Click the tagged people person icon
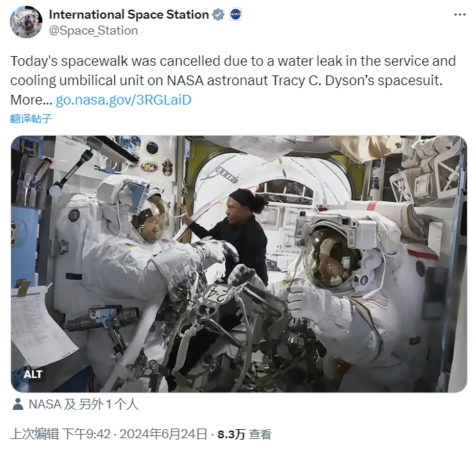 coord(17,404)
